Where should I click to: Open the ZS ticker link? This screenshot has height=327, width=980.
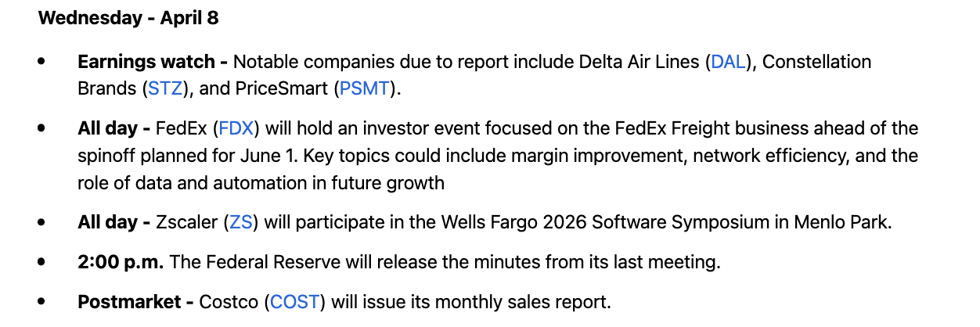pos(240,222)
